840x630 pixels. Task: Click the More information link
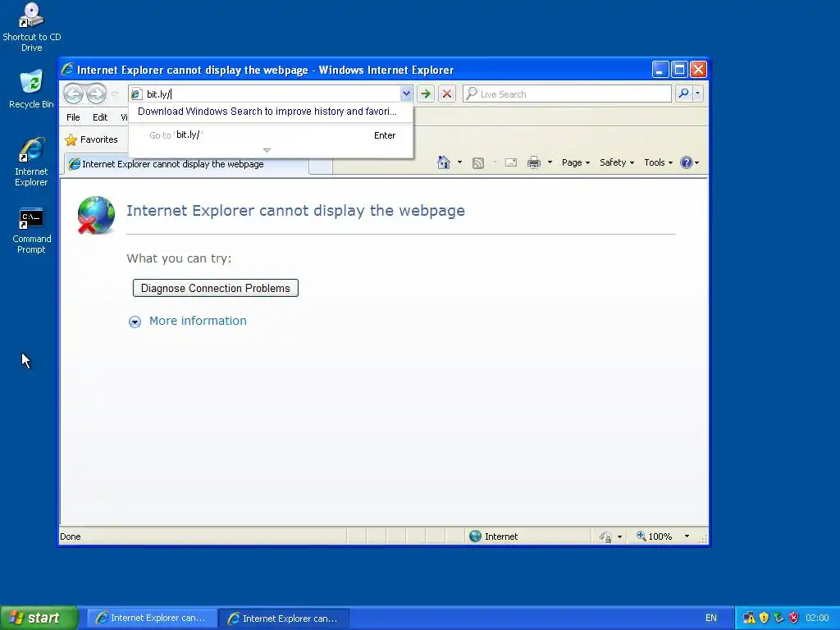click(x=198, y=321)
